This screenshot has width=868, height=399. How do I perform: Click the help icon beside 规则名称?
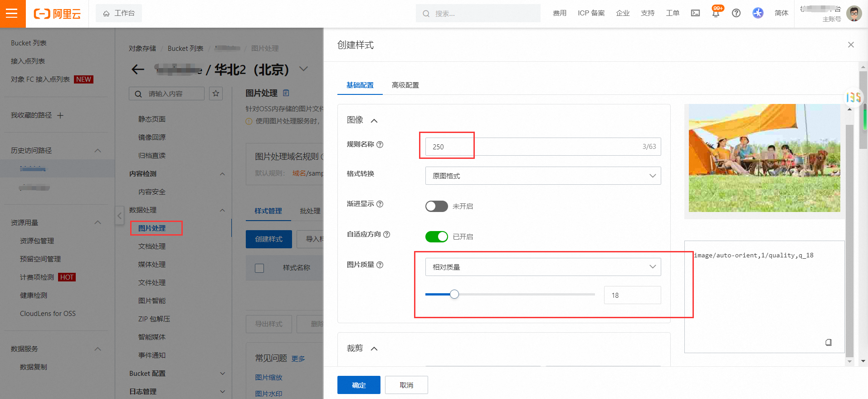[x=380, y=144]
